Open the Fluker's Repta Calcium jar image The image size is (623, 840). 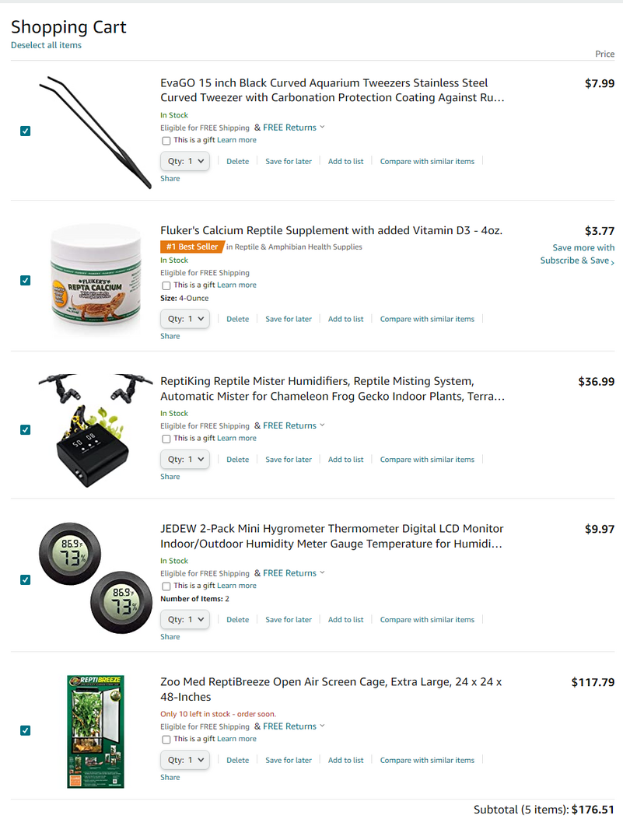pos(96,279)
